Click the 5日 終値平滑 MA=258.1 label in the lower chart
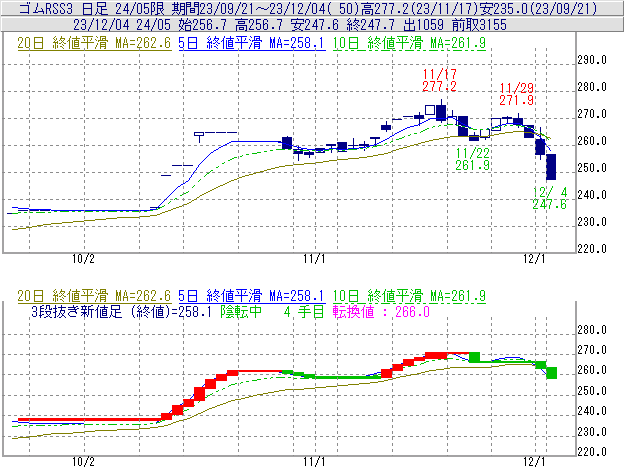This screenshot has width=624, height=475. [x=252, y=296]
